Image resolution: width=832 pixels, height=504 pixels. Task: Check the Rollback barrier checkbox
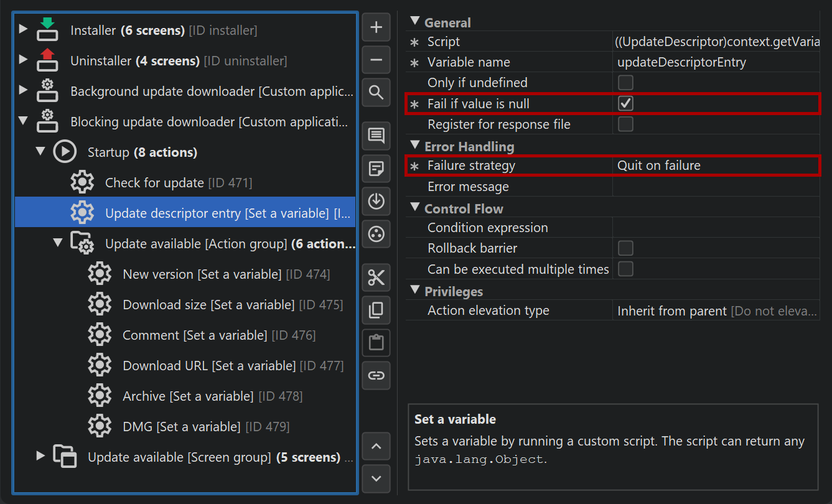(625, 248)
